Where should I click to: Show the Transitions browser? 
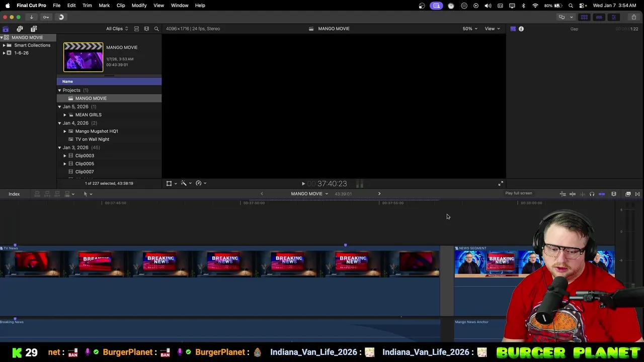(x=637, y=194)
